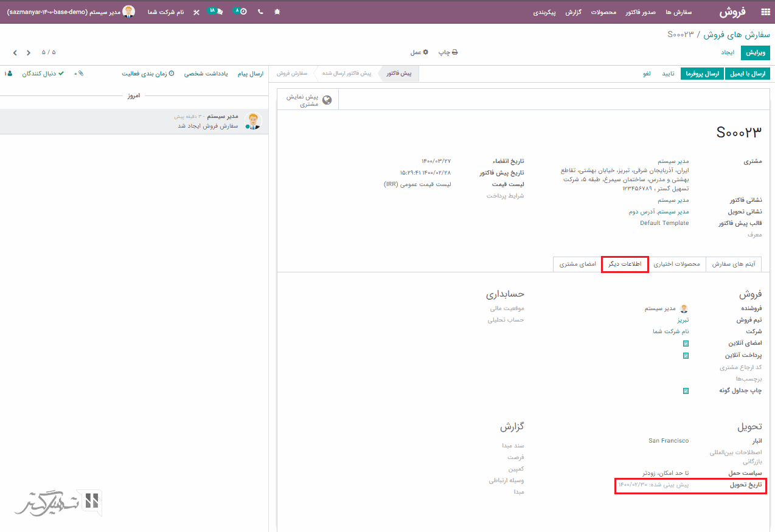The width and height of the screenshot is (775, 532).
Task: Click the globe customer preview button
Action: pos(308,100)
